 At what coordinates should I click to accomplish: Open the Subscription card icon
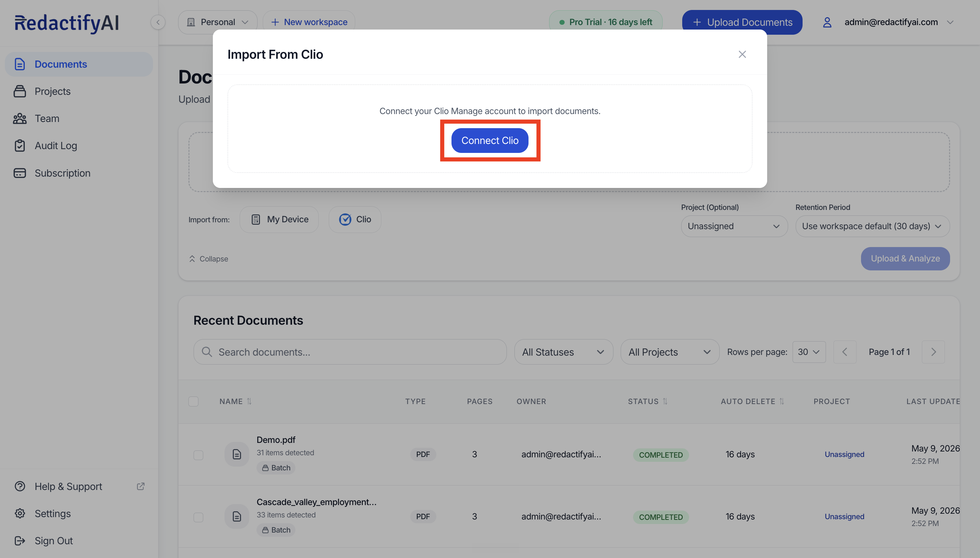[x=20, y=173]
